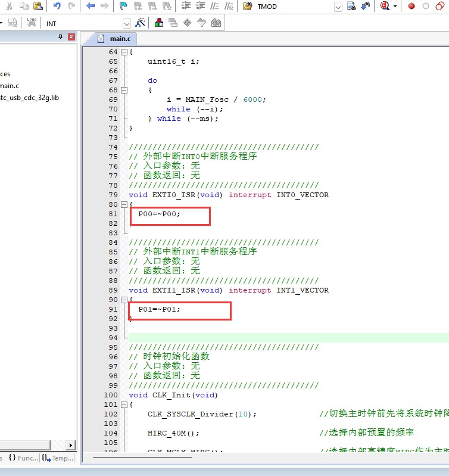Collapse the do-loop block at line 68
Viewport: 449px width, 476px height.
(x=124, y=90)
